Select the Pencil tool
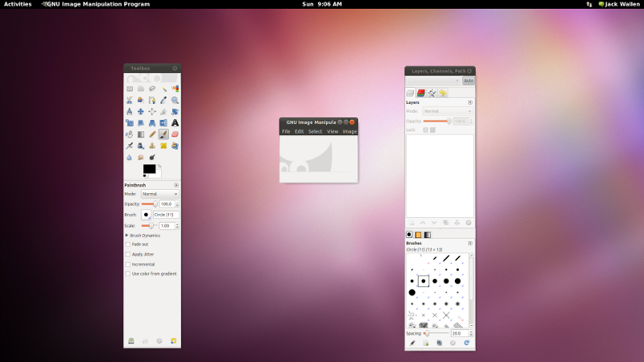Image resolution: width=644 pixels, height=362 pixels. tap(152, 134)
